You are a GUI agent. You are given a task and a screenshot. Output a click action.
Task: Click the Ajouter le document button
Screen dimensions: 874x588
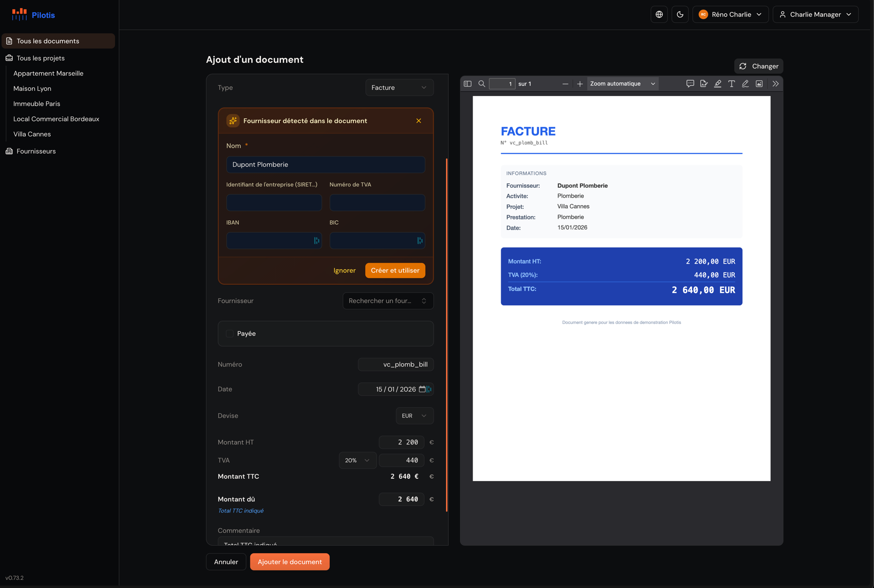289,562
